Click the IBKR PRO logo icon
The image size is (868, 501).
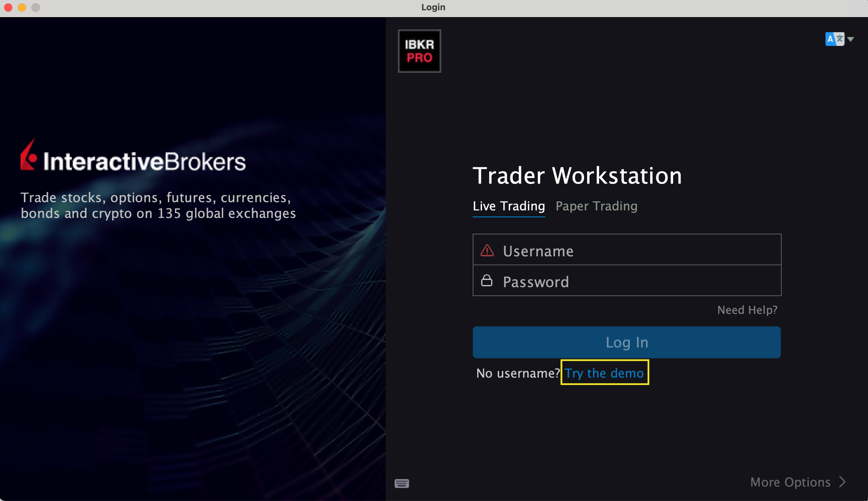pos(419,51)
